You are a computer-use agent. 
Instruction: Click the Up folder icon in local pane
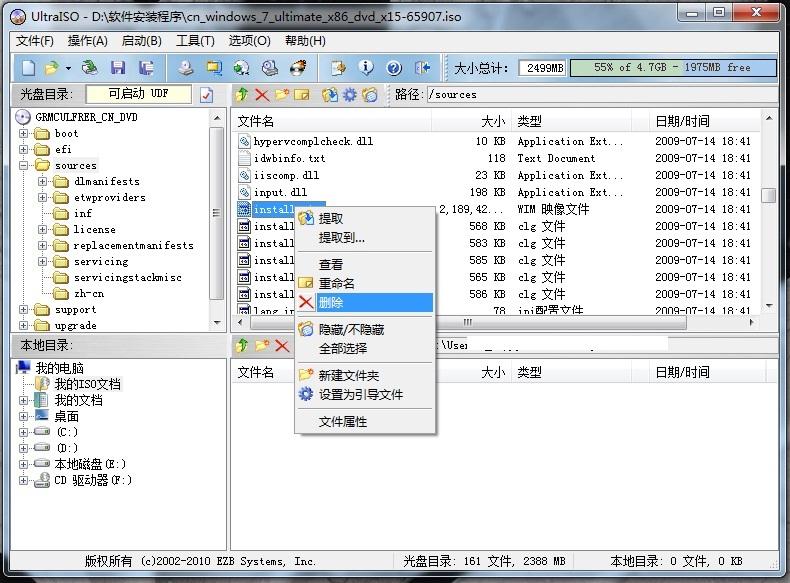click(242, 345)
